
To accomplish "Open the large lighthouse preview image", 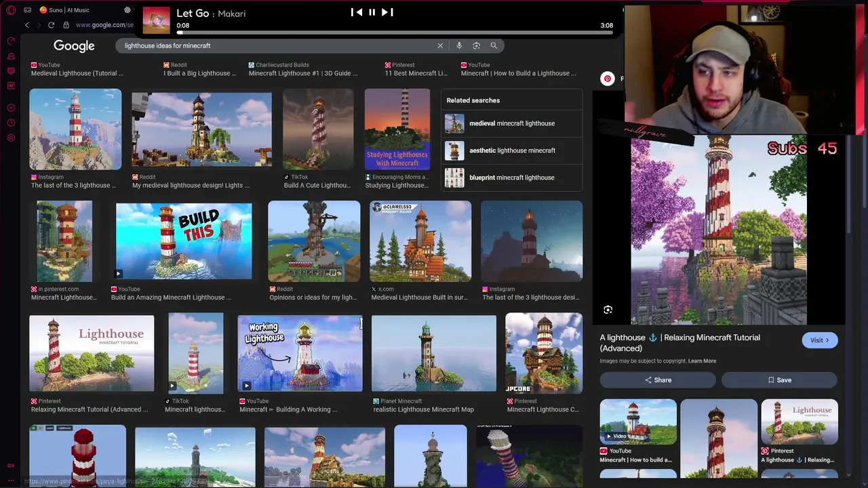I will tap(719, 230).
